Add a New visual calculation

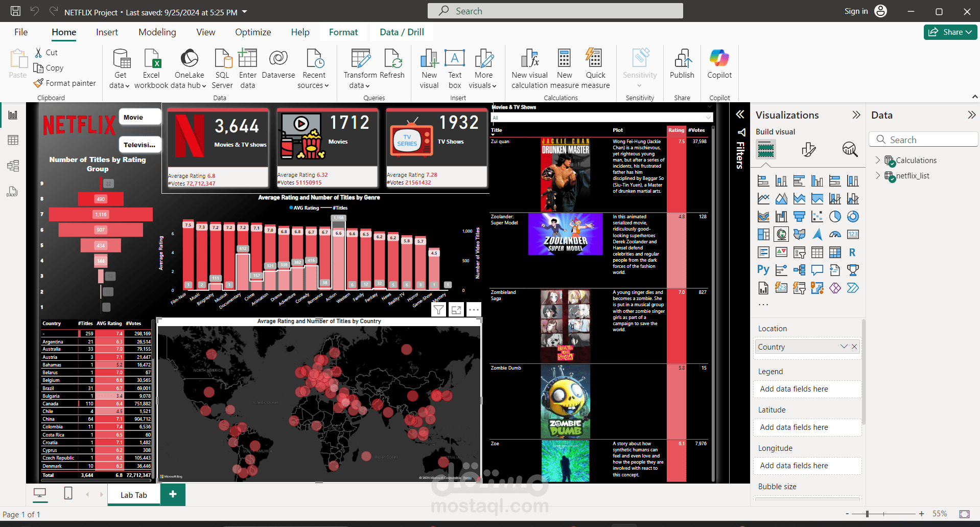pos(530,70)
